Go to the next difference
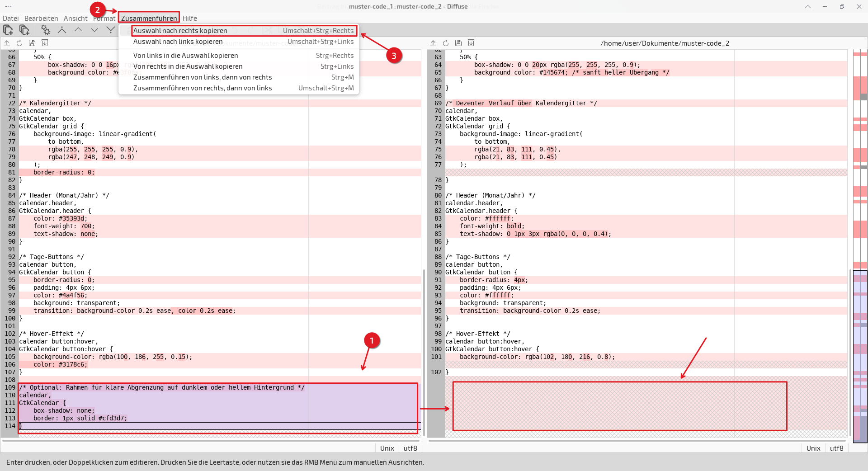Screen dimensions: 868x471 pyautogui.click(x=94, y=30)
